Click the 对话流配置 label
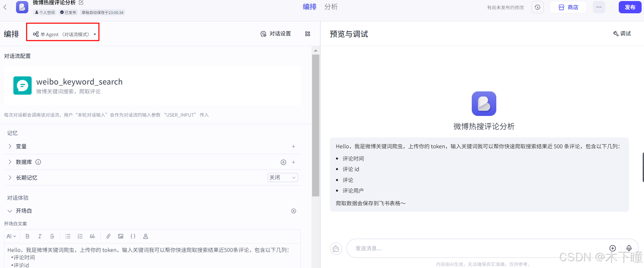The image size is (644, 268). [17, 56]
